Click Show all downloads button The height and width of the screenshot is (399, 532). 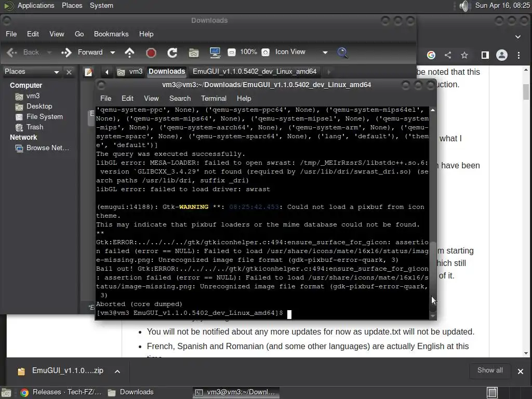coord(490,370)
